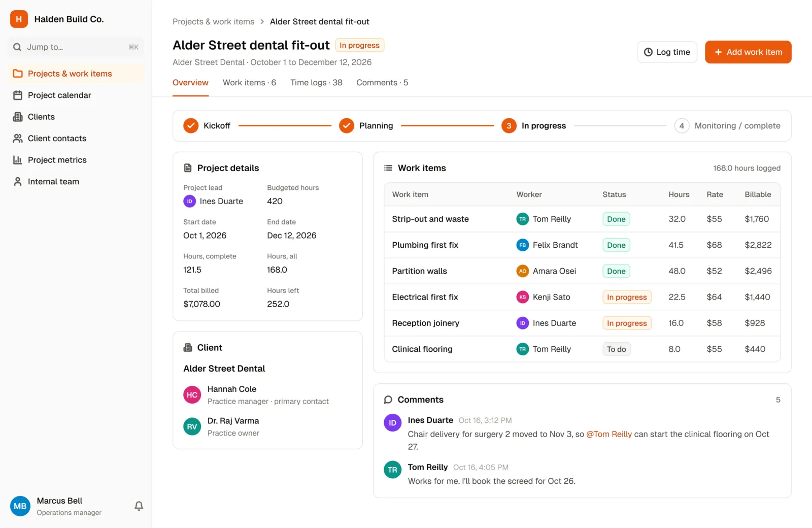Click the building icon beside Clients

click(18, 117)
